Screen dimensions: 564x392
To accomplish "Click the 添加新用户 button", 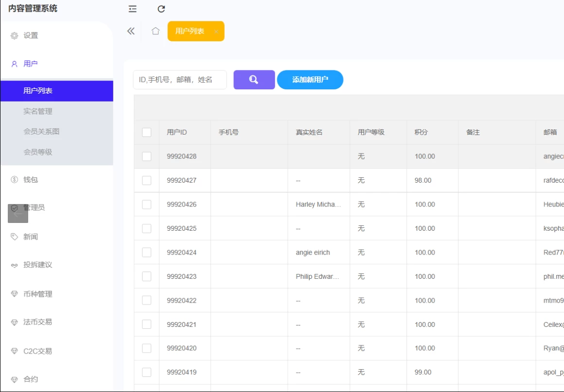I will coord(310,80).
